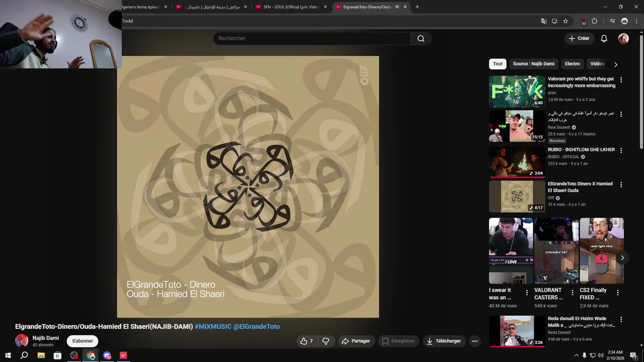Screen dimensions: 644x362
Task: Click the Partager share button
Action: click(356, 341)
